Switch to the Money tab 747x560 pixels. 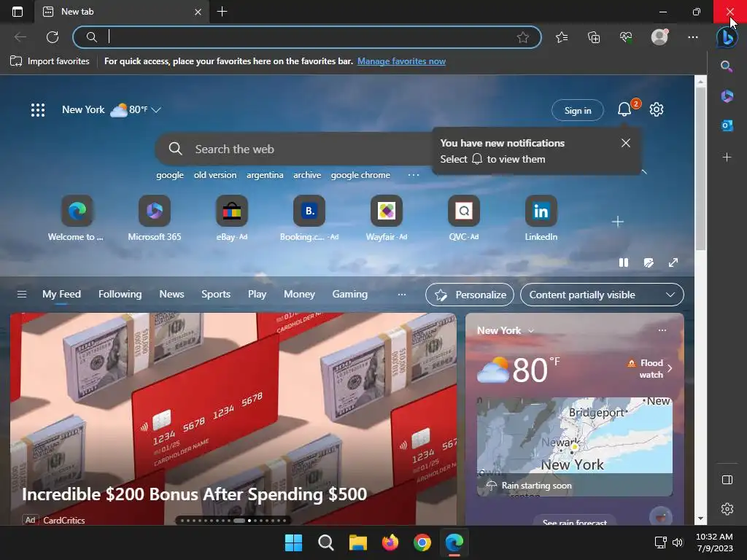[299, 295]
